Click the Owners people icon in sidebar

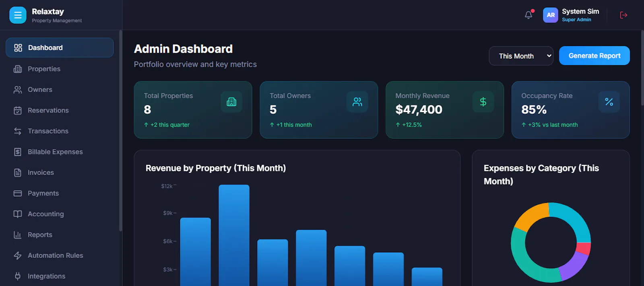[18, 90]
